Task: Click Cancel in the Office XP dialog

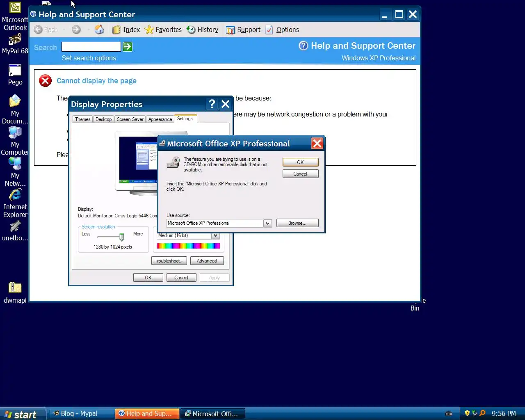Action: point(300,174)
